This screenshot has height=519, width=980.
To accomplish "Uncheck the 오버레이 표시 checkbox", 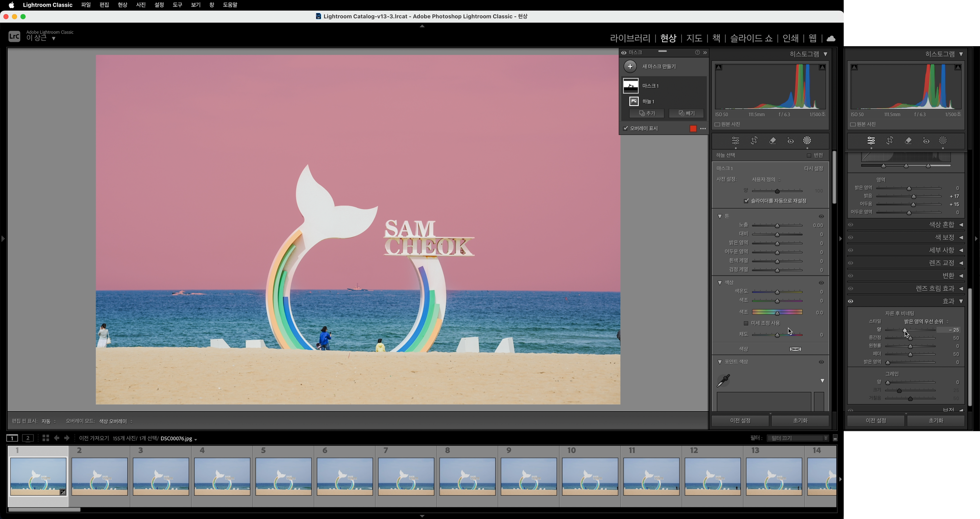I will click(625, 128).
